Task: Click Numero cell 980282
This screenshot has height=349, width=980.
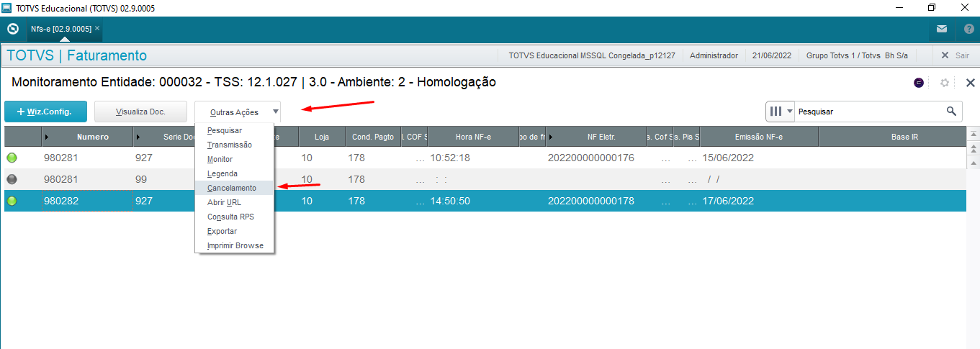Action: click(61, 201)
